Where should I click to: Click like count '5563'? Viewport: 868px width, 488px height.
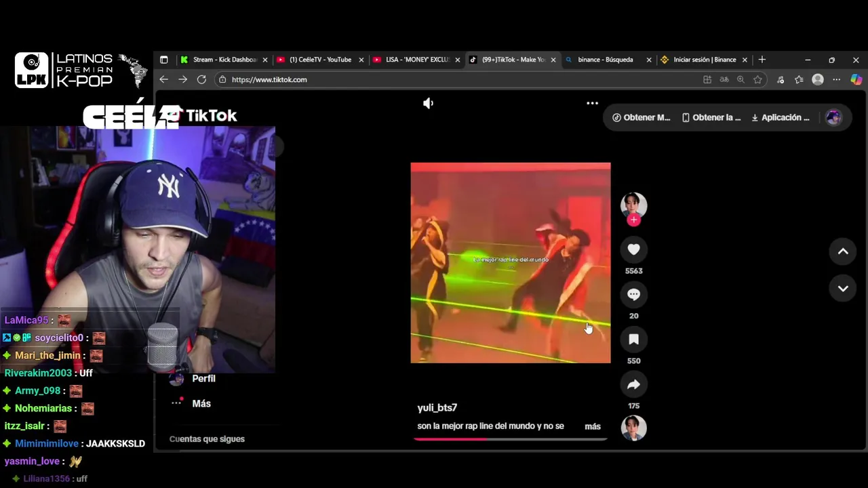pos(633,271)
